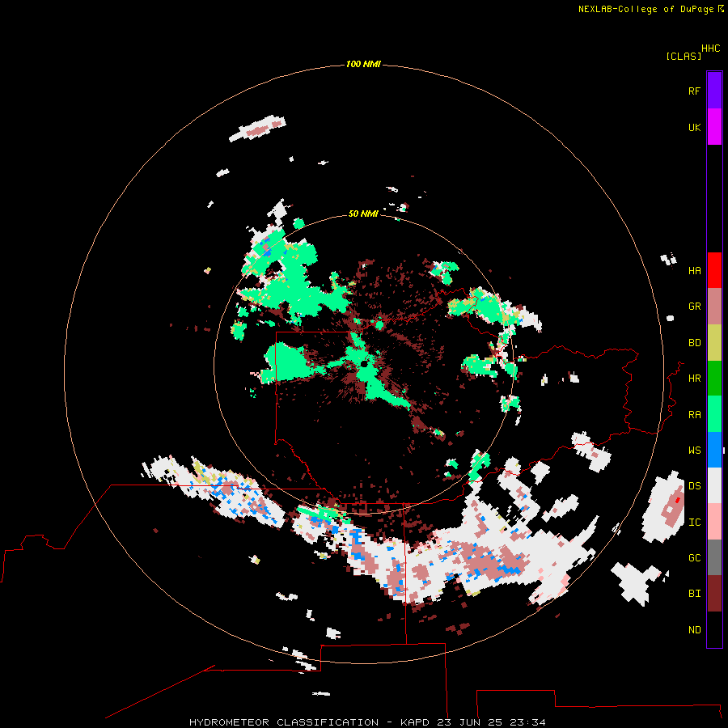Click the [CLAS] legend header
Screen dimensions: 728x728
pyautogui.click(x=684, y=57)
